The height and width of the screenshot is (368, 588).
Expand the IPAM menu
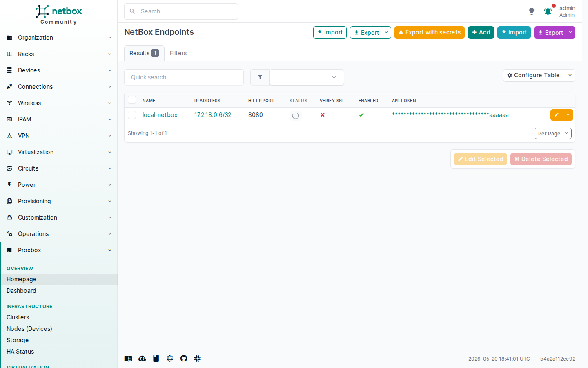110,119
